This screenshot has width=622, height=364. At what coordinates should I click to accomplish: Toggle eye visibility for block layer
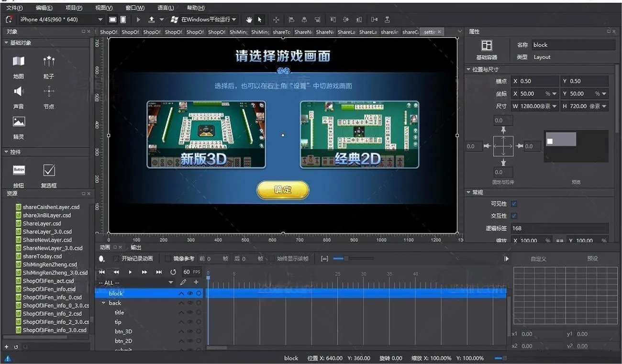click(190, 294)
